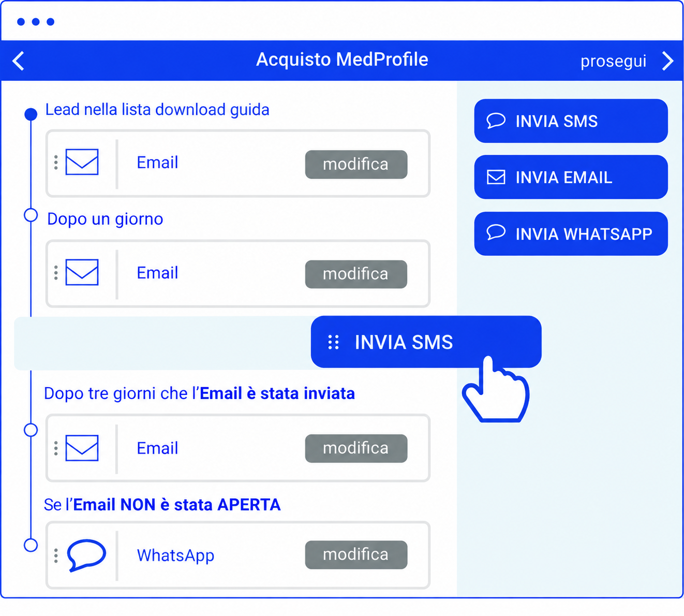Click drag handle of Dopo tre giorni Email card
684x616 pixels.
pos(56,448)
